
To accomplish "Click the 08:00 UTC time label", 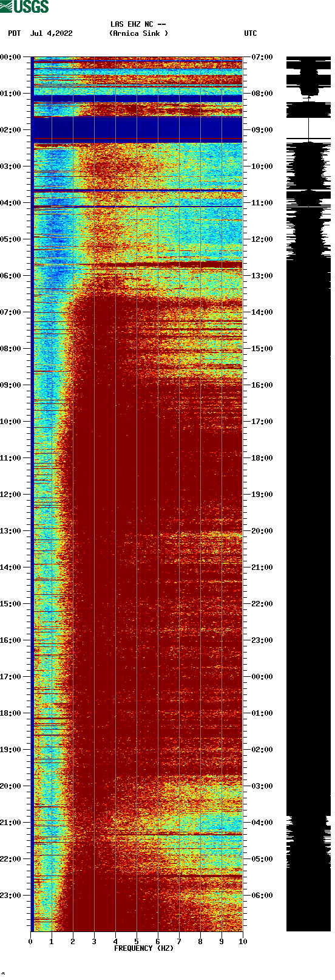I will 262,94.
